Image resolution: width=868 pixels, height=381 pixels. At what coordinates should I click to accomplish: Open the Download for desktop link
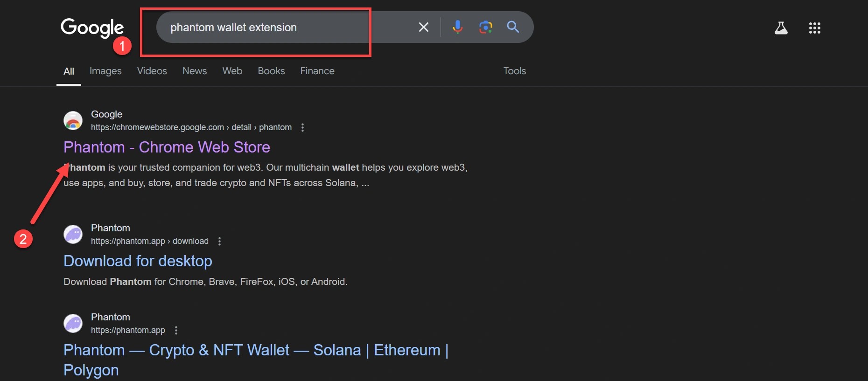[138, 261]
